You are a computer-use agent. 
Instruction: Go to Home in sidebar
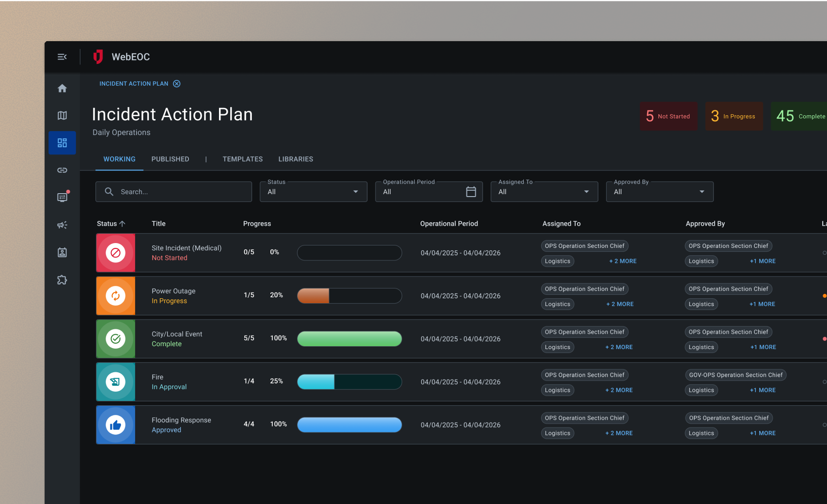click(x=62, y=89)
